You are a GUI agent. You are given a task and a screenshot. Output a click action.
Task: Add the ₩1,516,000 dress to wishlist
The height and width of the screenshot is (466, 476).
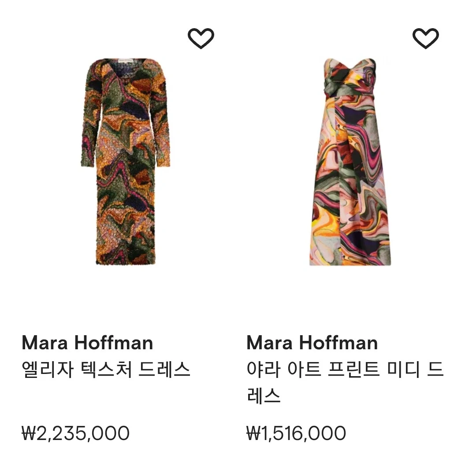pyautogui.click(x=426, y=38)
